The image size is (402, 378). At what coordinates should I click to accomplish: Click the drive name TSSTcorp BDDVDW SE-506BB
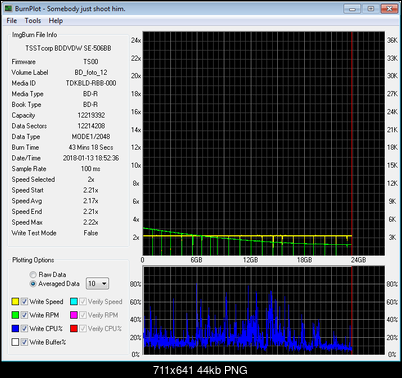point(68,48)
